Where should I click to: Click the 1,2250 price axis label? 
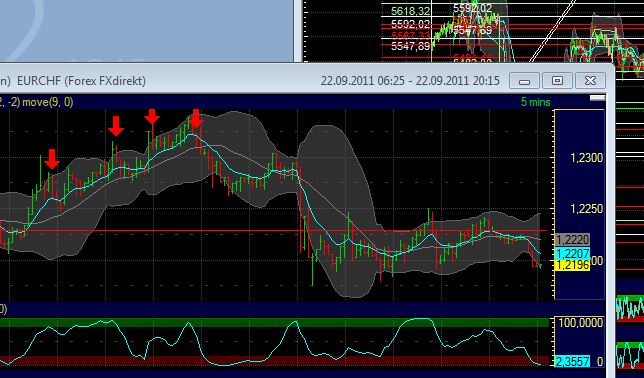(586, 209)
